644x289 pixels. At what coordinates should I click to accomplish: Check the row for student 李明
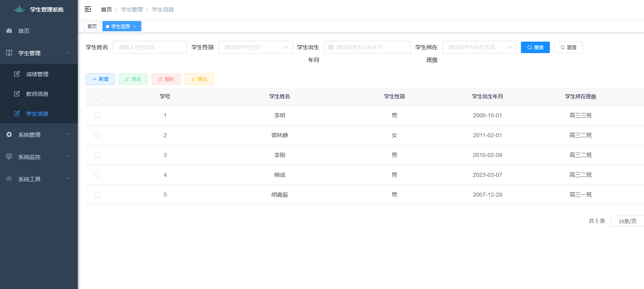(97, 115)
